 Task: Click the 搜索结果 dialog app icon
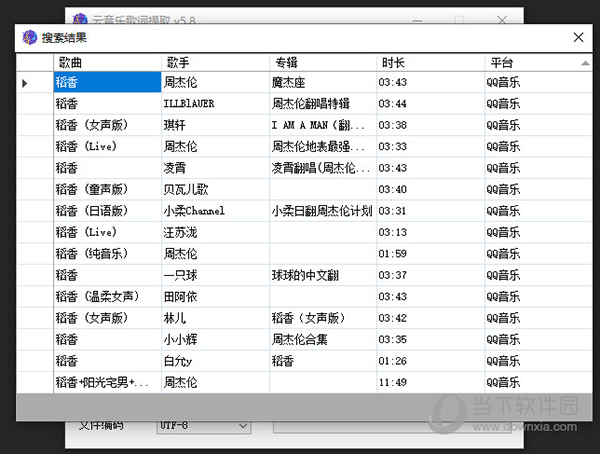[x=29, y=38]
